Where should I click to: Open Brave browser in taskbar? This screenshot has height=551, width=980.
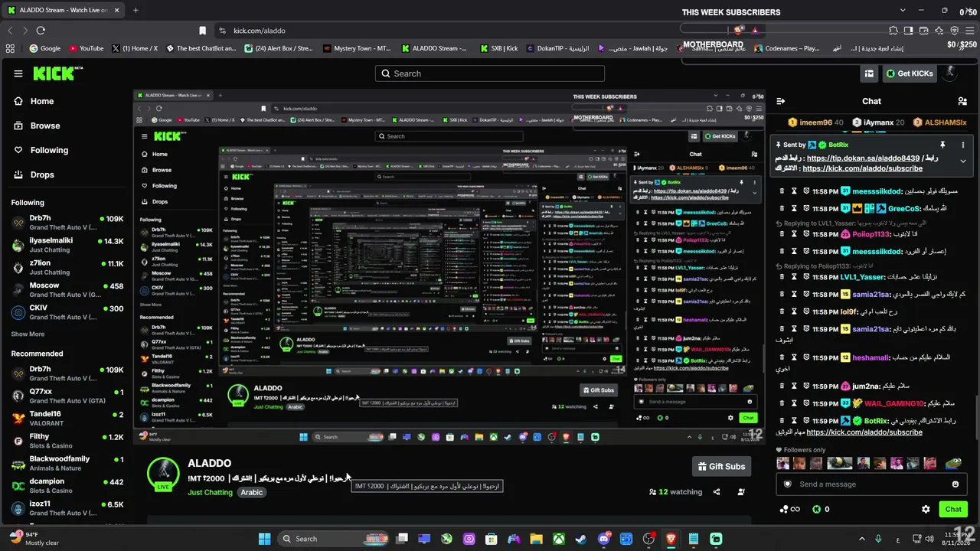point(671,539)
